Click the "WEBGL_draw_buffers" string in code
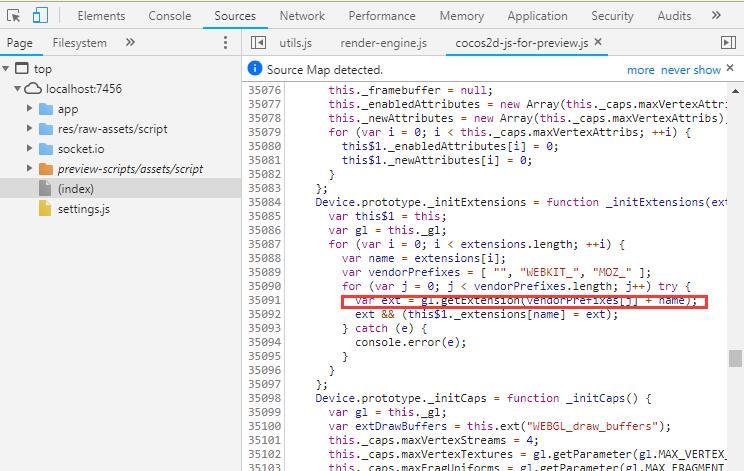Screen dimensions: 744x471 tap(593, 426)
